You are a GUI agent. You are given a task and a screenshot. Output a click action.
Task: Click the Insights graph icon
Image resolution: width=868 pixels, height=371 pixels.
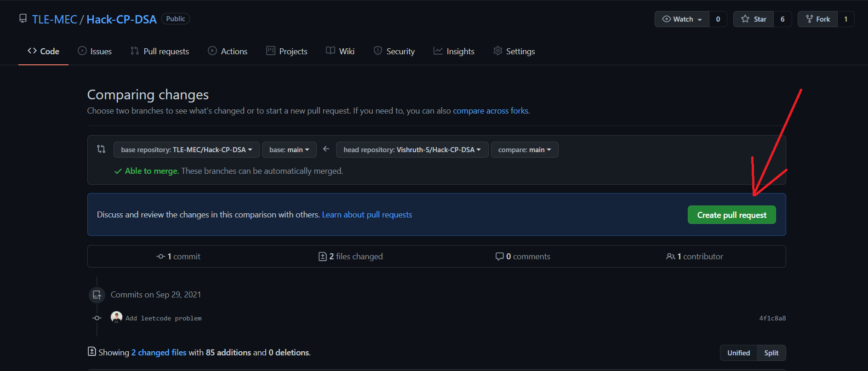pyautogui.click(x=438, y=51)
